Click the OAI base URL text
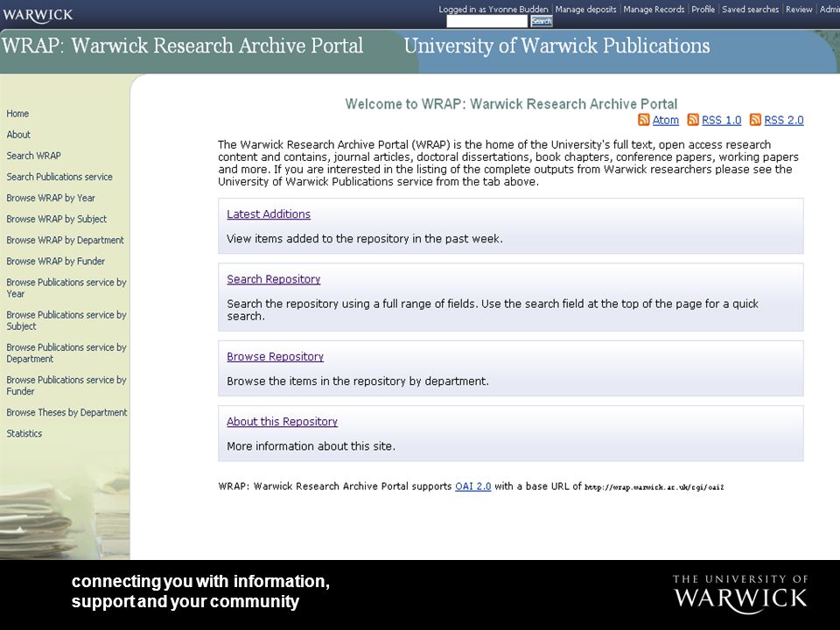Image resolution: width=840 pixels, height=630 pixels. point(654,487)
